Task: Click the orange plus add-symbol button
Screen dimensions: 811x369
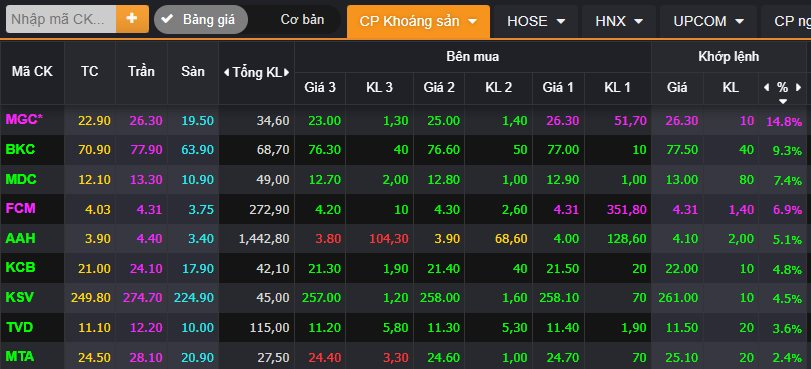Action: 132,19
